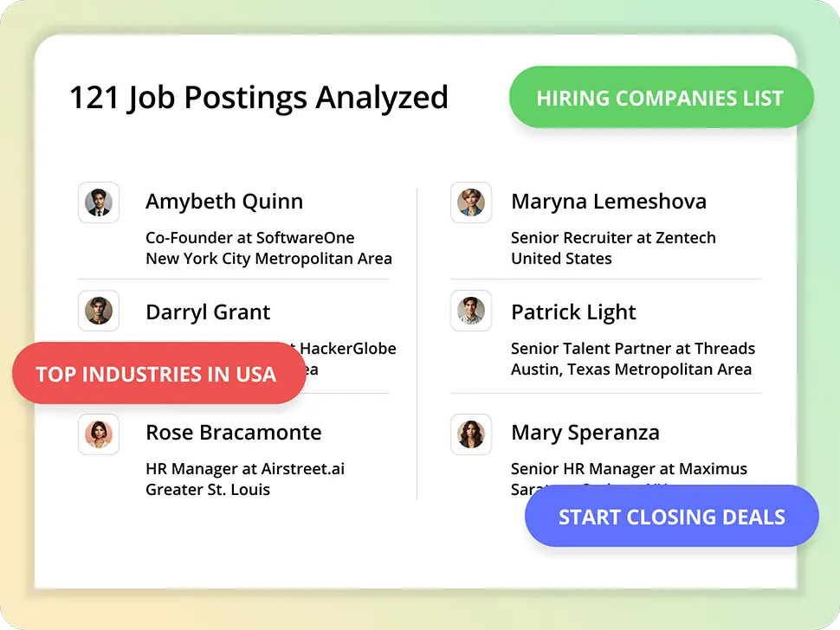Select the Darryl Grant name
840x630 pixels.
208,312
